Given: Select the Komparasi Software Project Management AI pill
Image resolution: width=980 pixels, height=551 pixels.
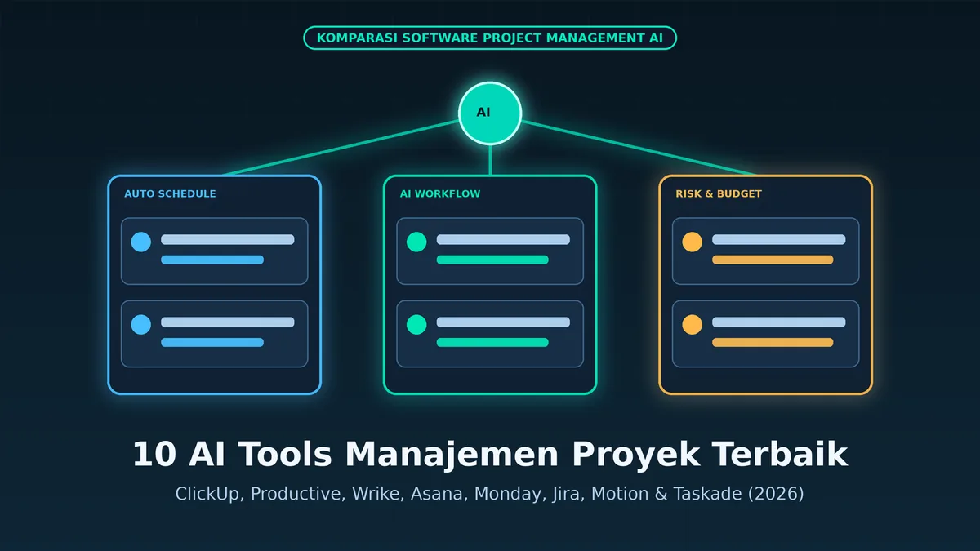Looking at the screenshot, I should [x=490, y=38].
